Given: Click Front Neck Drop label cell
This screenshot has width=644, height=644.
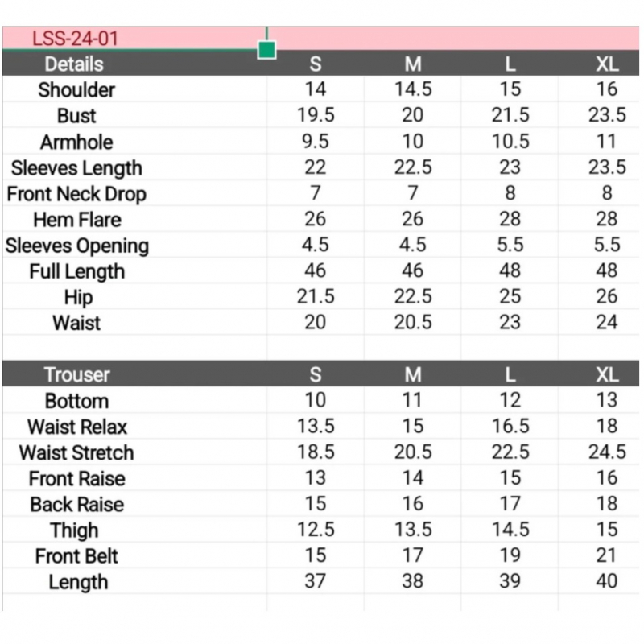Looking at the screenshot, I should [x=76, y=194].
